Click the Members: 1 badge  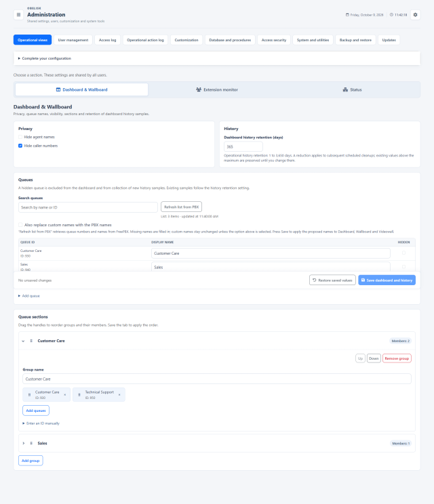pos(401,443)
